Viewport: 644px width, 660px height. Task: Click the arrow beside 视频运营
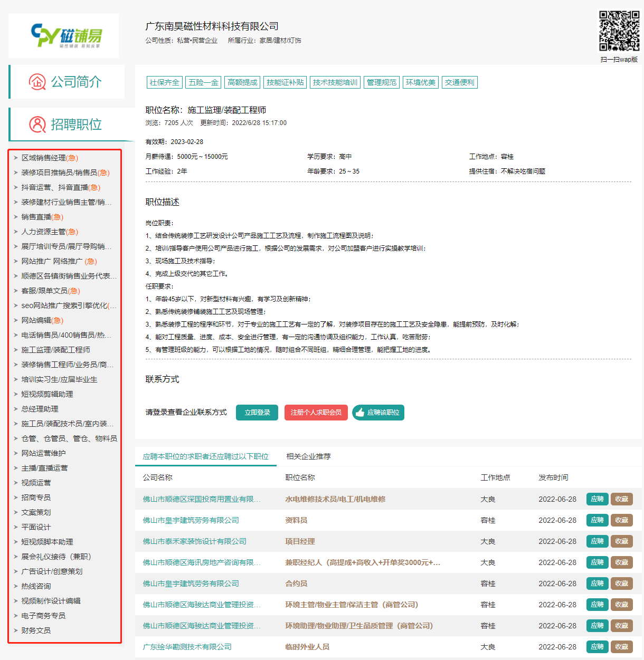[16, 483]
